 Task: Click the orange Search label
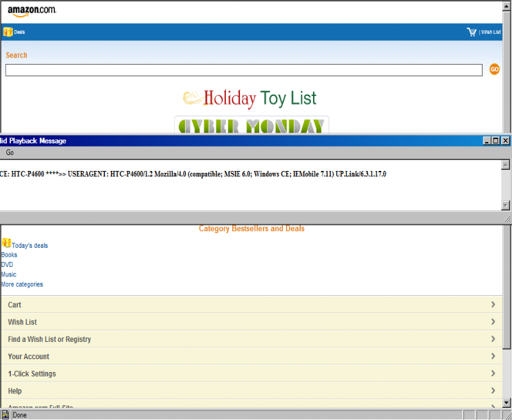(x=17, y=55)
